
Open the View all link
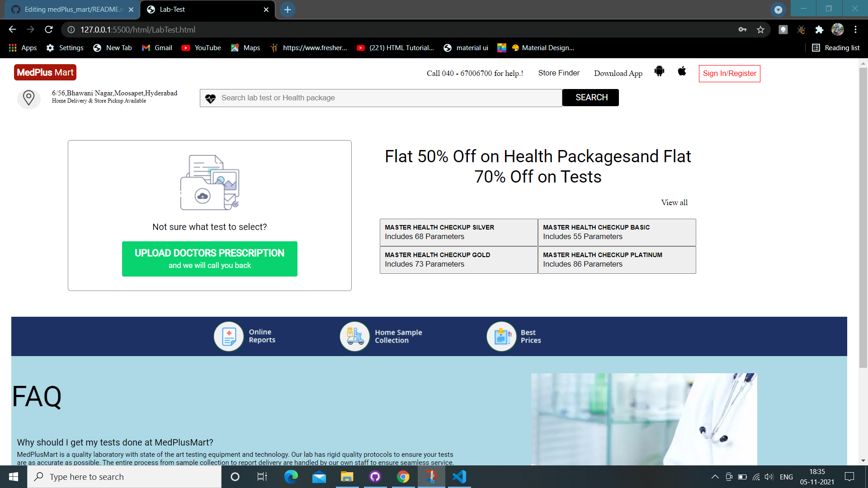coord(674,202)
